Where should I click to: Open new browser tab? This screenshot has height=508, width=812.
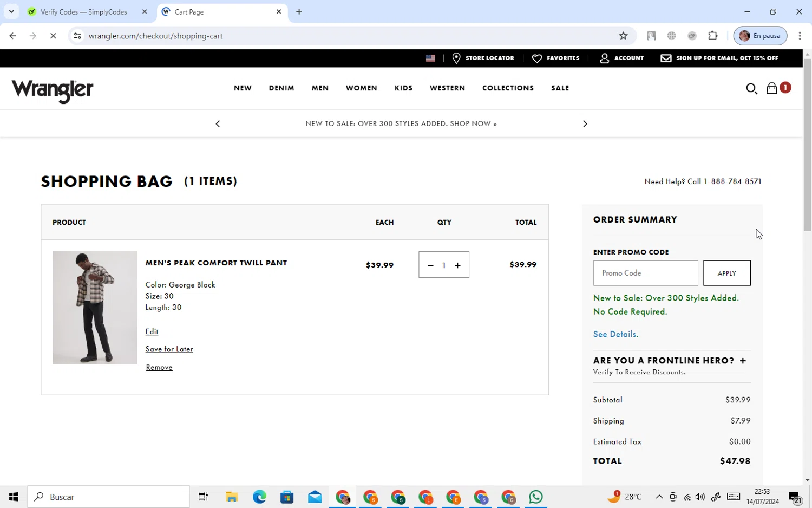tap(299, 11)
